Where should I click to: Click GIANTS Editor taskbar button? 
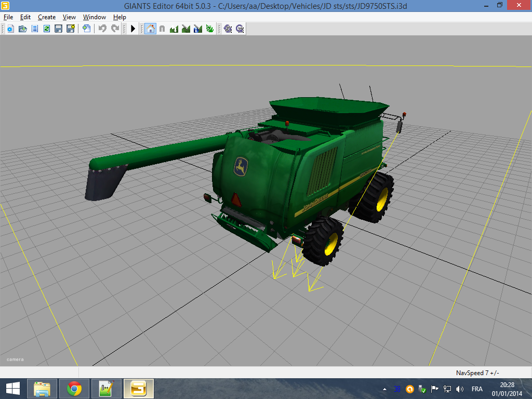[x=138, y=389]
